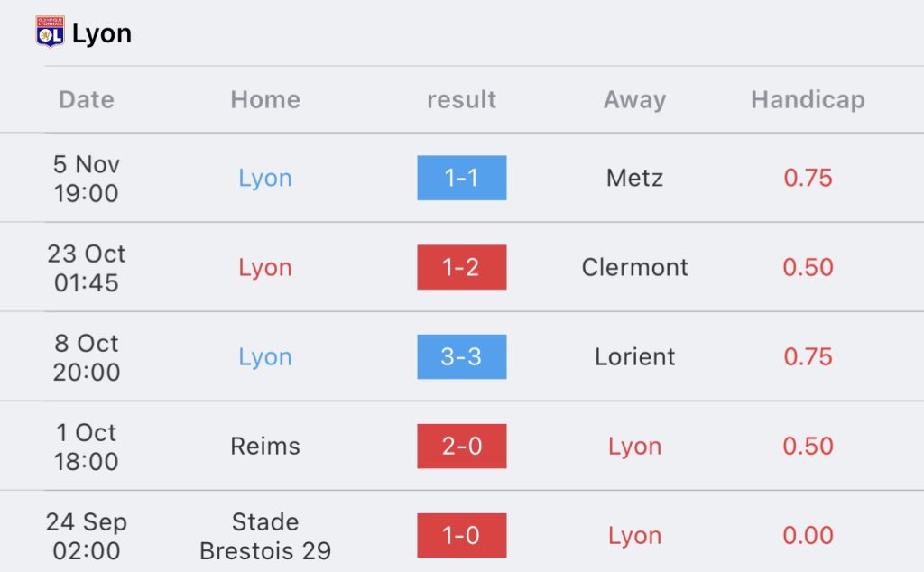Open the 2-0 result badge at Reims

pyautogui.click(x=461, y=447)
